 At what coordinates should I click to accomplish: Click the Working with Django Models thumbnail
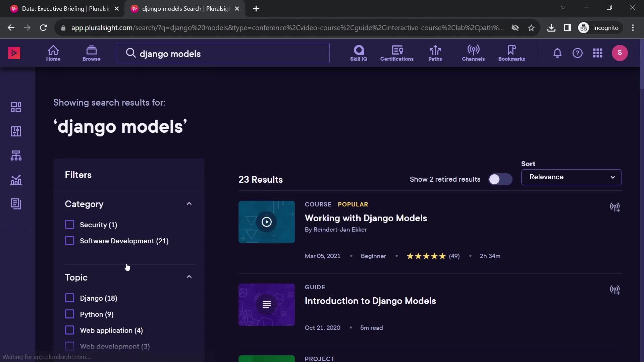266,222
